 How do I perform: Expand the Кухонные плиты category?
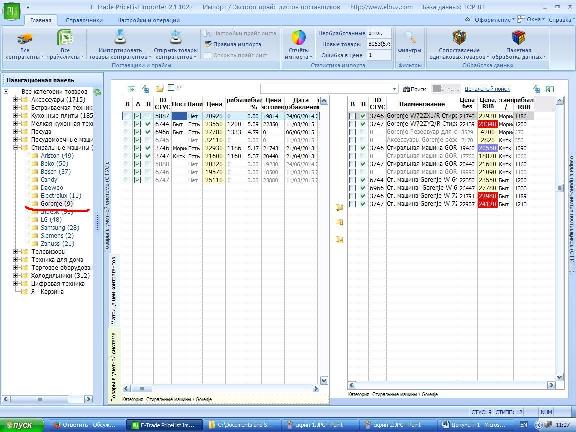click(15, 116)
